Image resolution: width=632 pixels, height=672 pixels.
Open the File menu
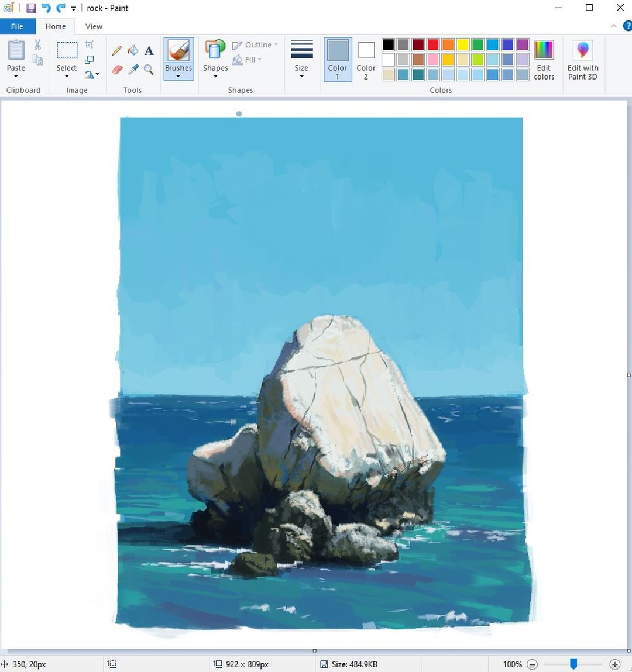[x=17, y=26]
